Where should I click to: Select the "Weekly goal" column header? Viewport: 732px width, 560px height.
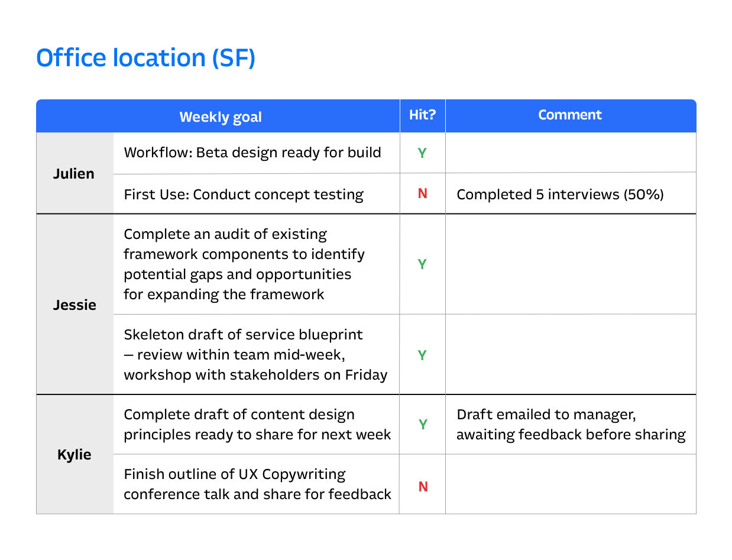220,116
